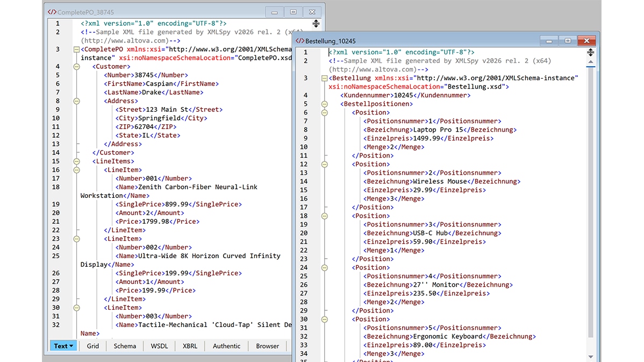Screen dimensions: 644x362
Task: Collapse the LineItems element on line 15
Action: point(76,161)
